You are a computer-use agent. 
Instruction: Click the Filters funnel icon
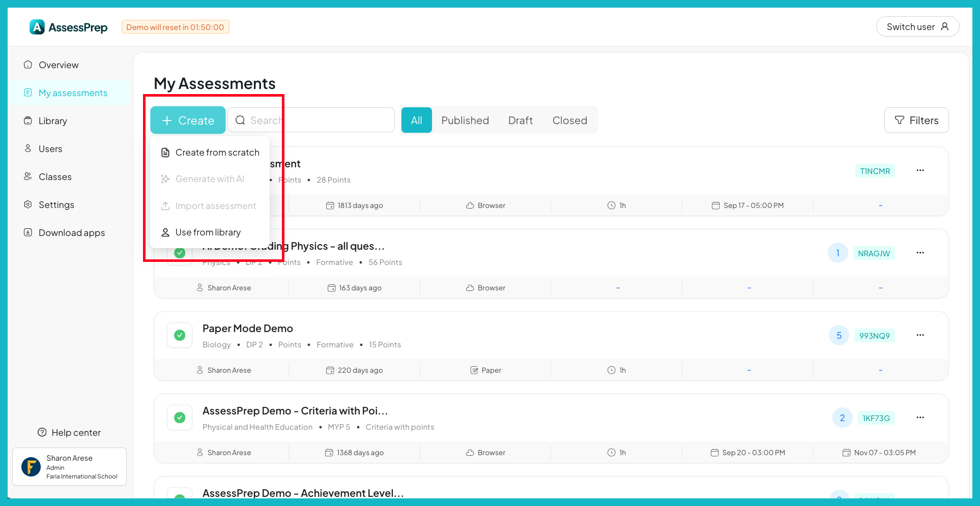[x=900, y=120]
